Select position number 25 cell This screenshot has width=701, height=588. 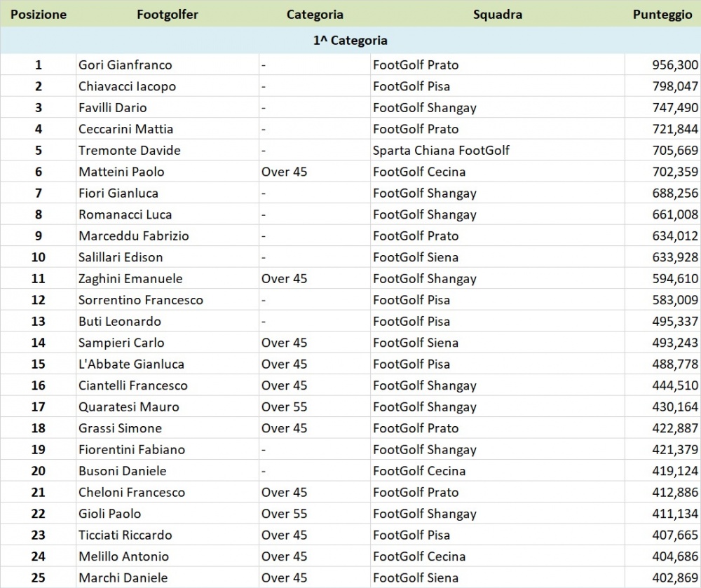pos(38,578)
